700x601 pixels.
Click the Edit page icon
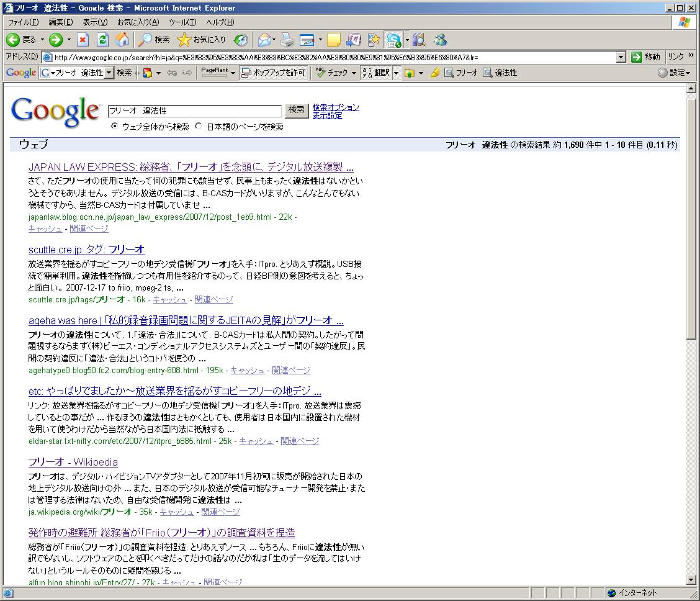[x=307, y=40]
